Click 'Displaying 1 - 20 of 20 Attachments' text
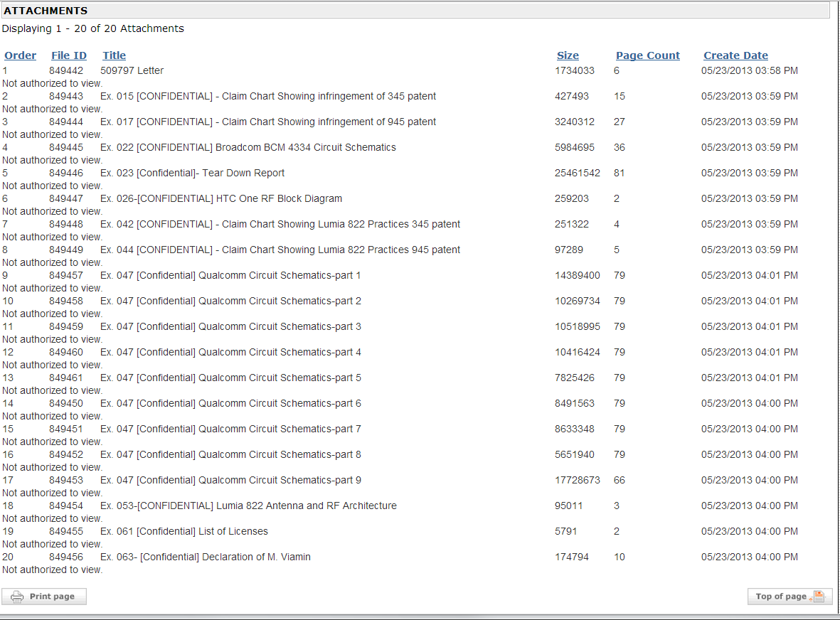This screenshot has width=840, height=620. pyautogui.click(x=92, y=29)
